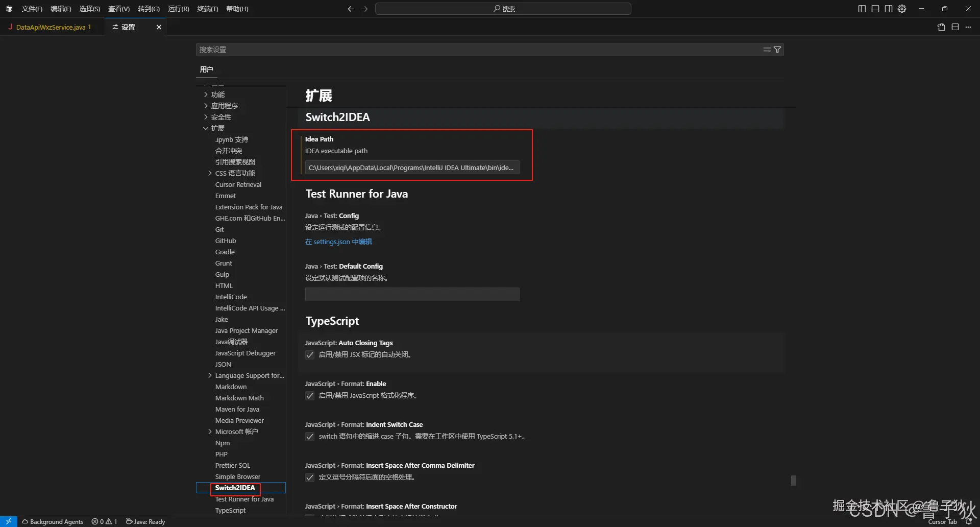Click the filter funnel icon in settings search
The image size is (980, 527).
point(777,50)
